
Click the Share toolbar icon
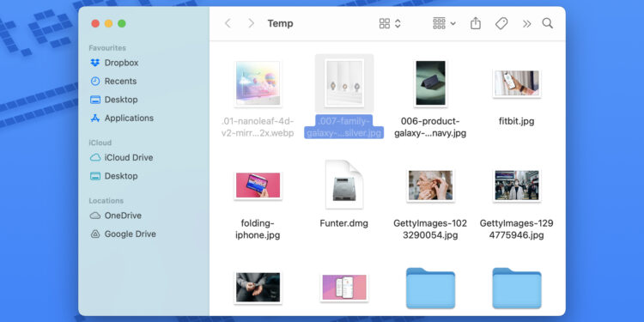pyautogui.click(x=475, y=23)
